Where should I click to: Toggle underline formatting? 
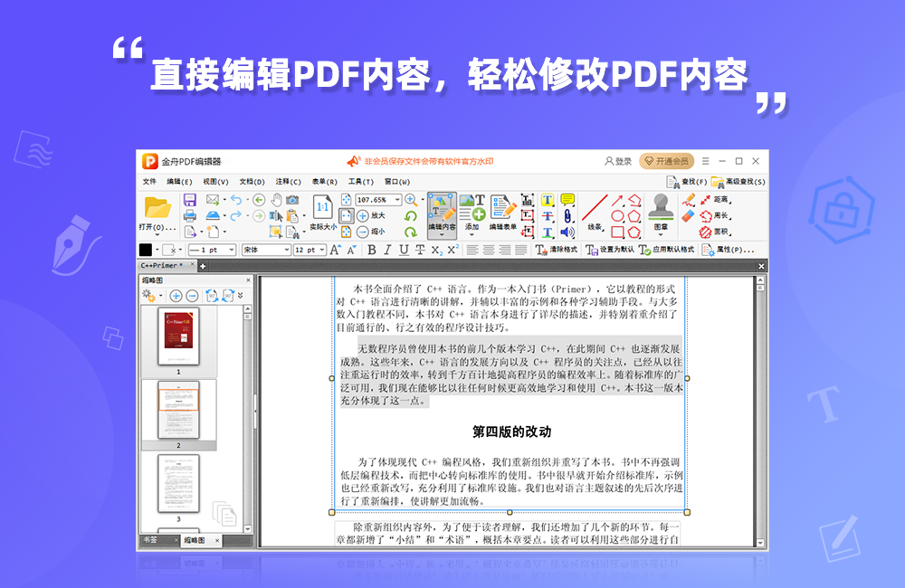402,249
